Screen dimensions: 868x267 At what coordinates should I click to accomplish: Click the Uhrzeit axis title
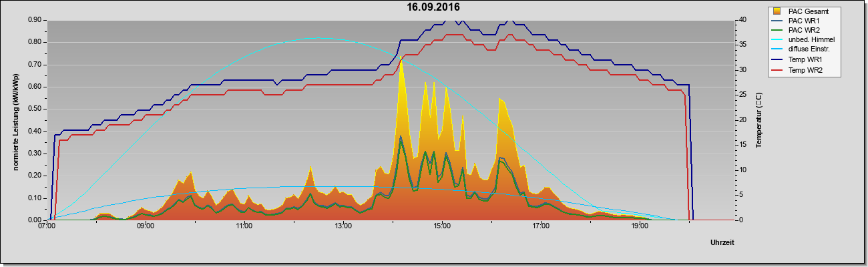pyautogui.click(x=722, y=243)
